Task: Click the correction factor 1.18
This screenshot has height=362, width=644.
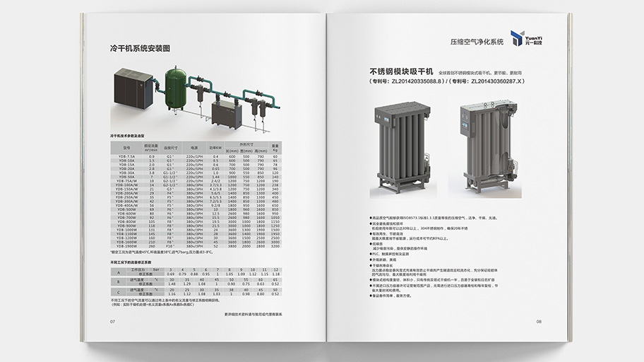Action: pos(276,274)
